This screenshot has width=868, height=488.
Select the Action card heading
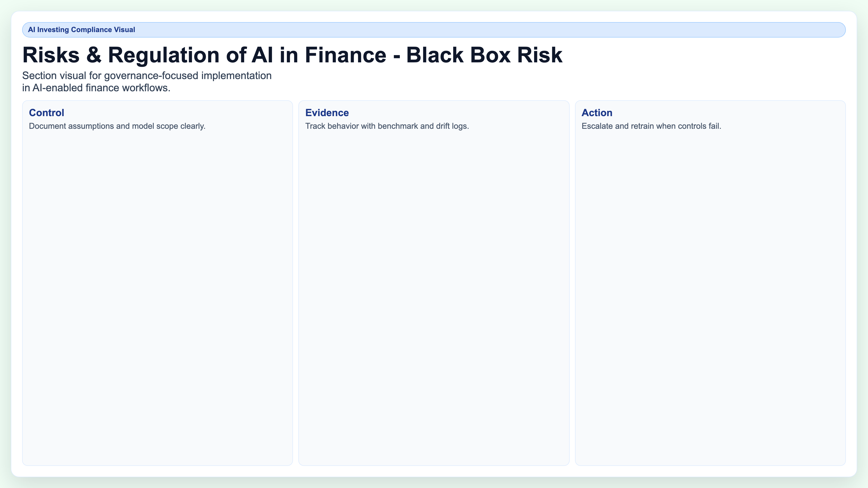[x=597, y=113]
